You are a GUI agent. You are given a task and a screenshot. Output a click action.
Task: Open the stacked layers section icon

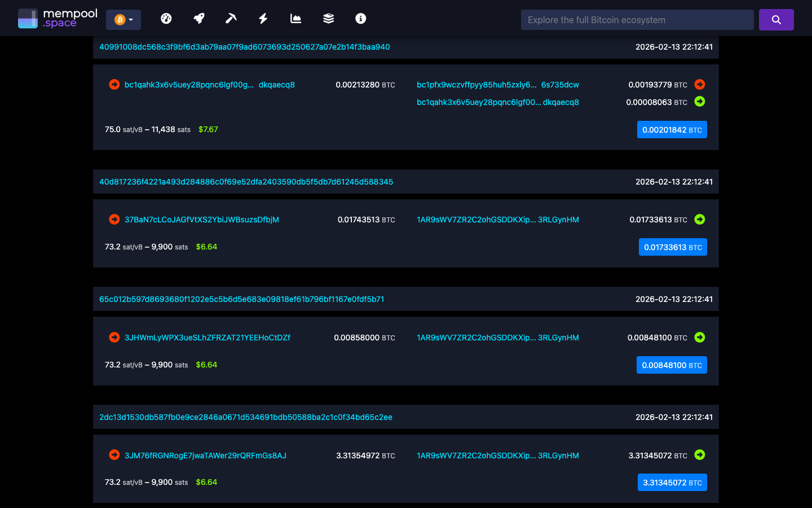(328, 18)
